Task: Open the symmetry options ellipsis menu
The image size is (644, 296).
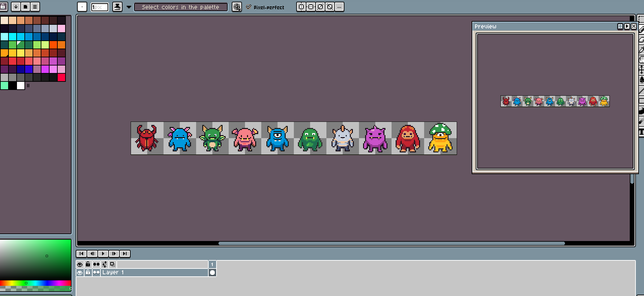Action: click(x=339, y=7)
